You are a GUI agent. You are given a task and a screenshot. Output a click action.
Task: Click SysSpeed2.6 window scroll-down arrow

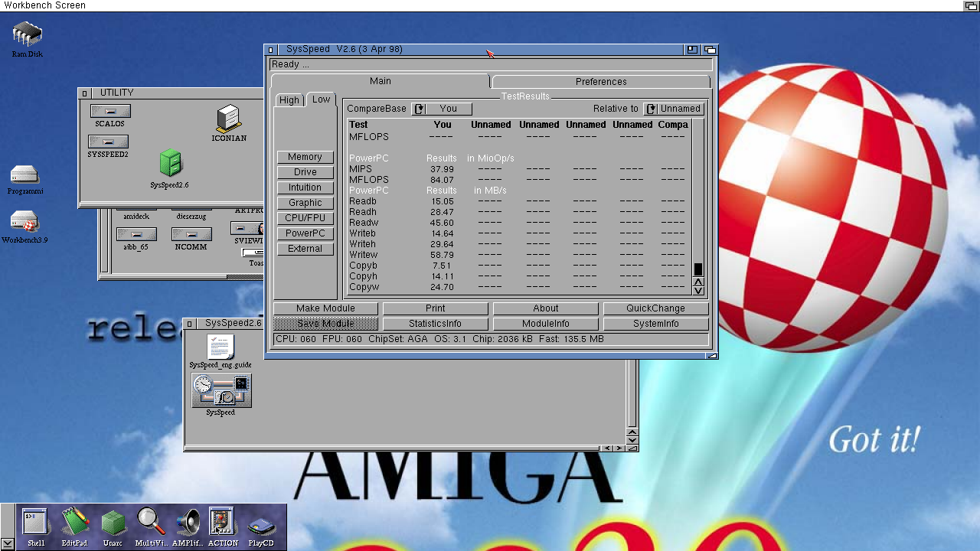pos(632,440)
